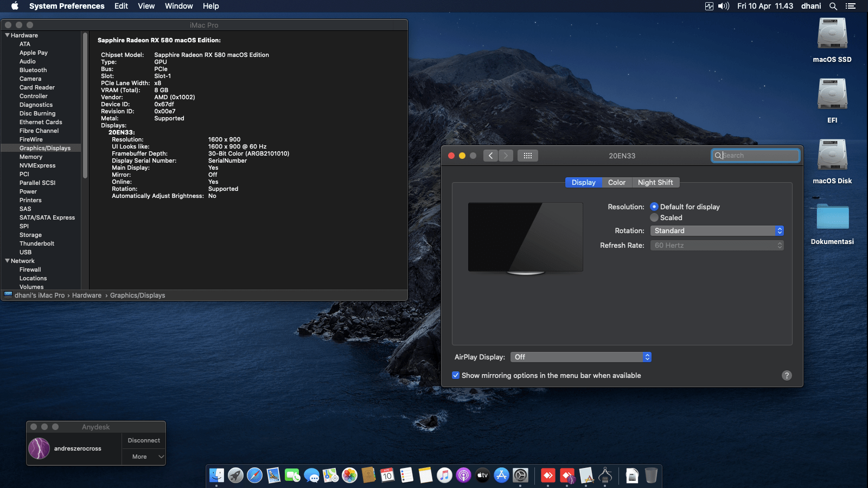Open App Store from the dock
Screen dimensions: 868x488
click(x=501, y=476)
